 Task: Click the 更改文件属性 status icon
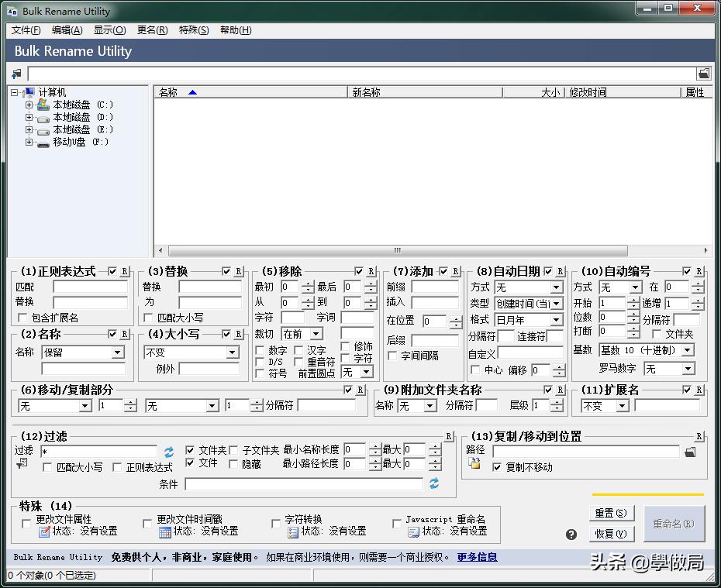click(44, 531)
